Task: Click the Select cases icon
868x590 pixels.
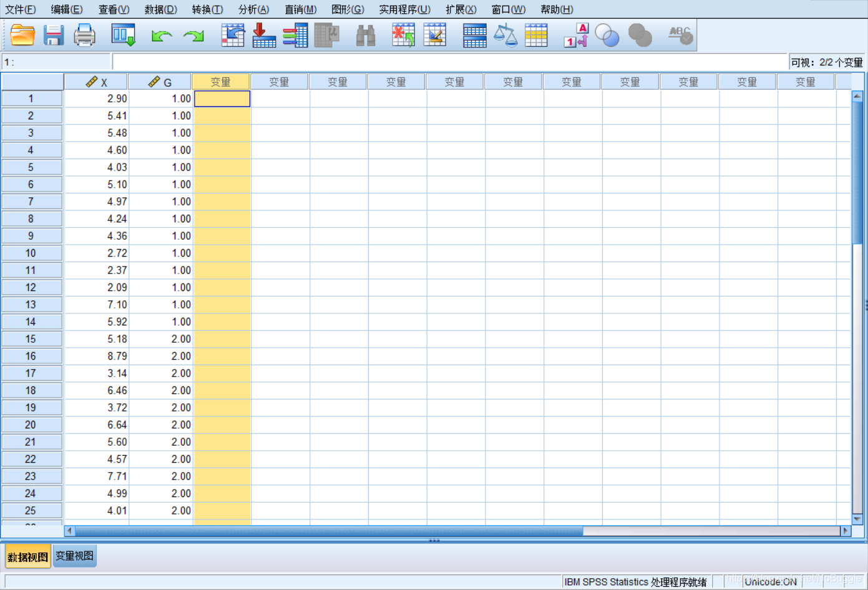Action: (536, 35)
